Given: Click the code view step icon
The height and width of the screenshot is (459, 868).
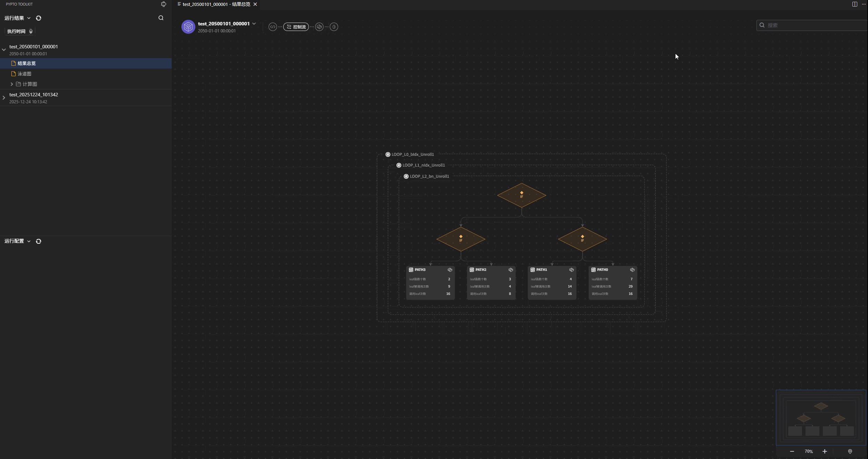Looking at the screenshot, I should (272, 27).
